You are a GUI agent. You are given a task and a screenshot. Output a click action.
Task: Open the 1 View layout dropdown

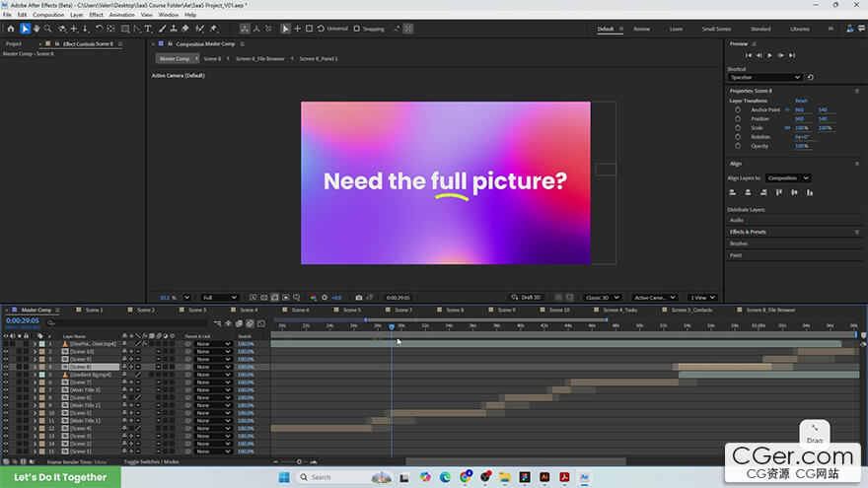[x=702, y=298]
